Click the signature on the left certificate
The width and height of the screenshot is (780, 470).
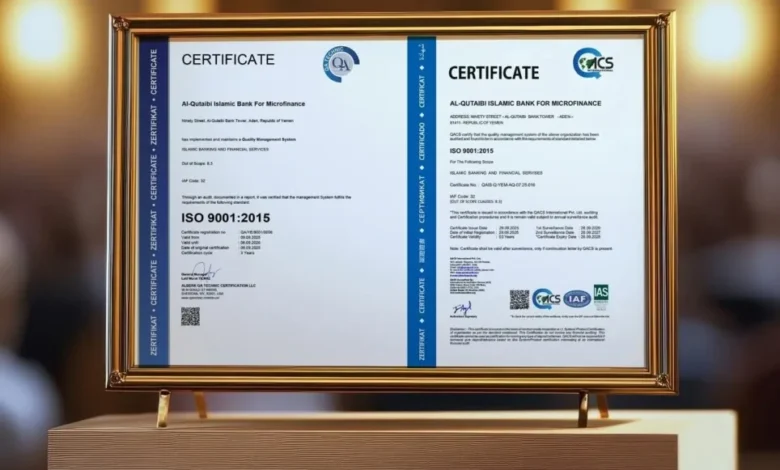205,272
